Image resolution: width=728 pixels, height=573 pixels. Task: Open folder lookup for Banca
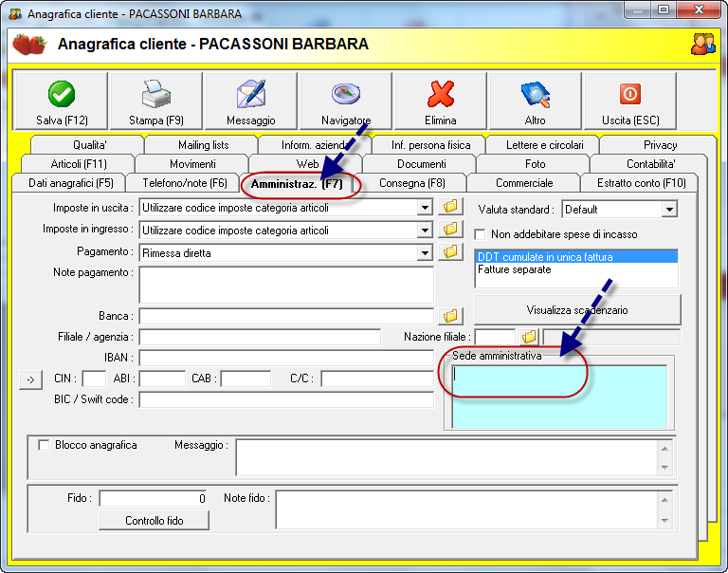pyautogui.click(x=450, y=316)
